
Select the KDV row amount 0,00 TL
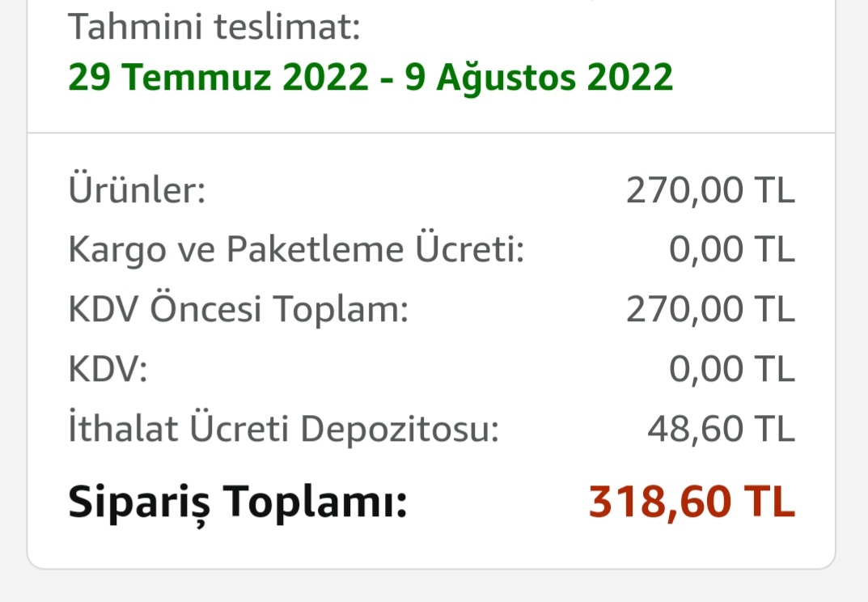click(x=731, y=370)
